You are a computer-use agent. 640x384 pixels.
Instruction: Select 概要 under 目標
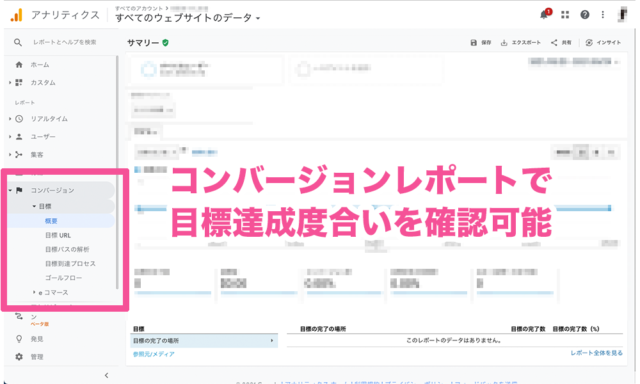[51, 221]
